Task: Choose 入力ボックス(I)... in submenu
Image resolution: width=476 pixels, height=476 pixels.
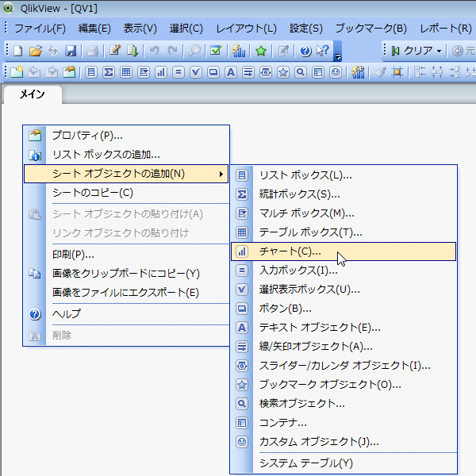Action: pyautogui.click(x=344, y=271)
